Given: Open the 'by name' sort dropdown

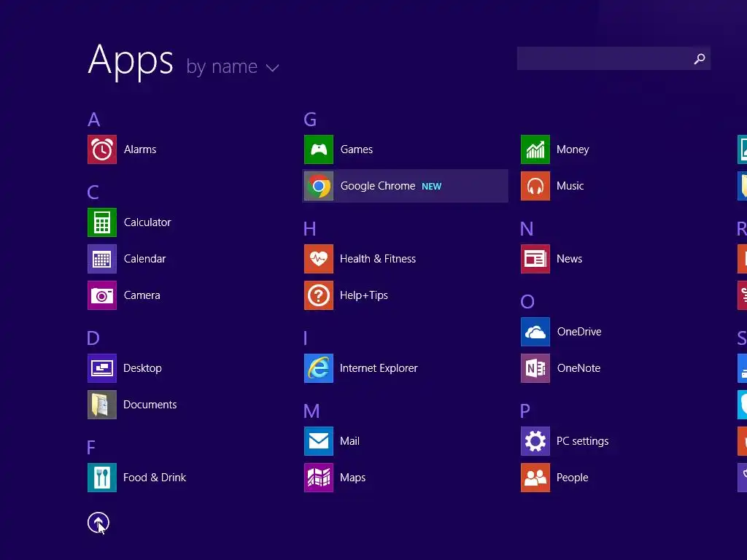Looking at the screenshot, I should click(233, 66).
